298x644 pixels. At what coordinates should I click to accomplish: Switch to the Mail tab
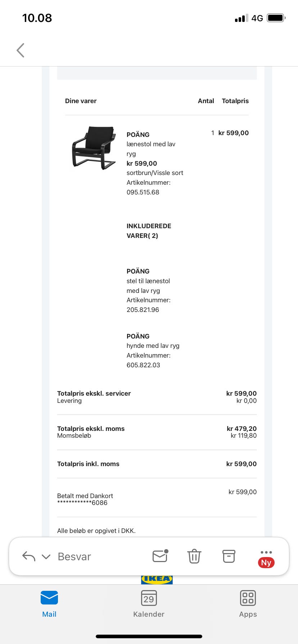pos(49,604)
